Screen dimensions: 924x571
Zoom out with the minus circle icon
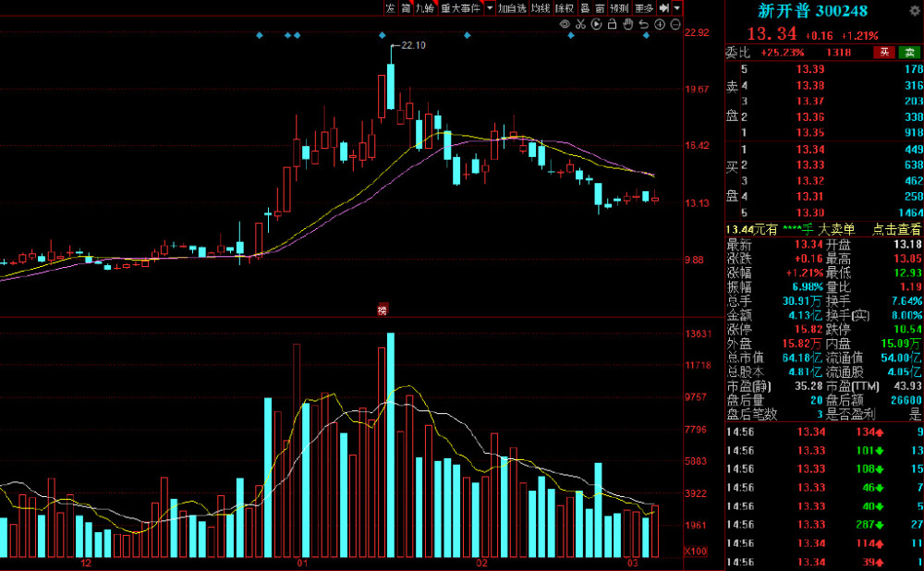(x=675, y=24)
